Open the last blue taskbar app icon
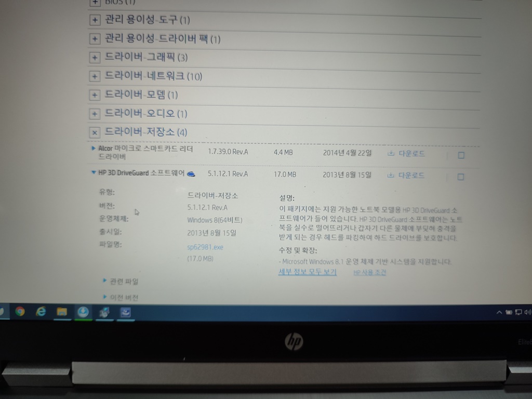The width and height of the screenshot is (532, 399). coord(126,312)
